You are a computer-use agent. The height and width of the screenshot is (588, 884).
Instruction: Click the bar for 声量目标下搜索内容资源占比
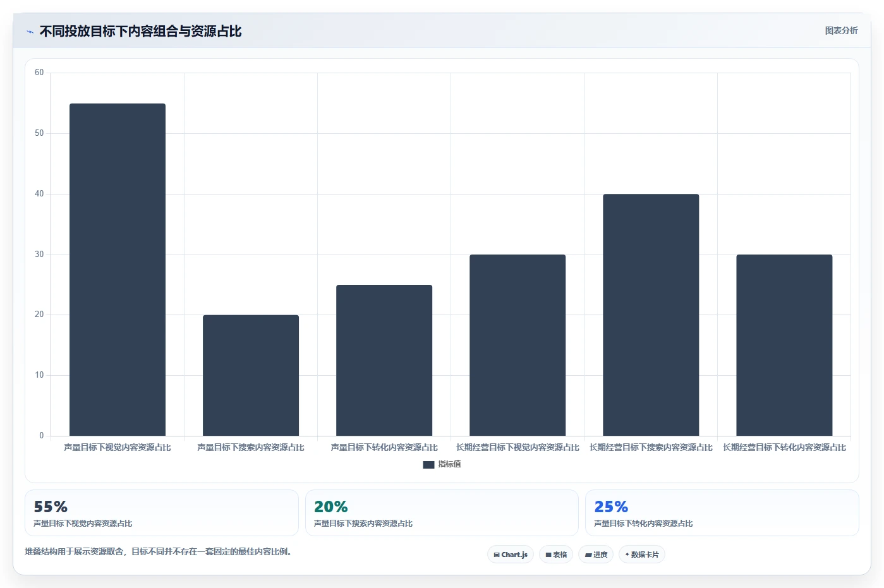(251, 375)
